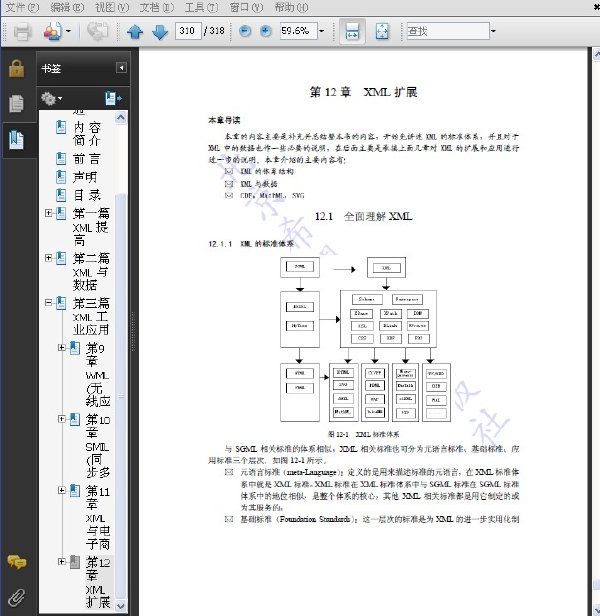Open the Bookmarks panel icon
This screenshot has height=616, width=600.
tap(17, 139)
